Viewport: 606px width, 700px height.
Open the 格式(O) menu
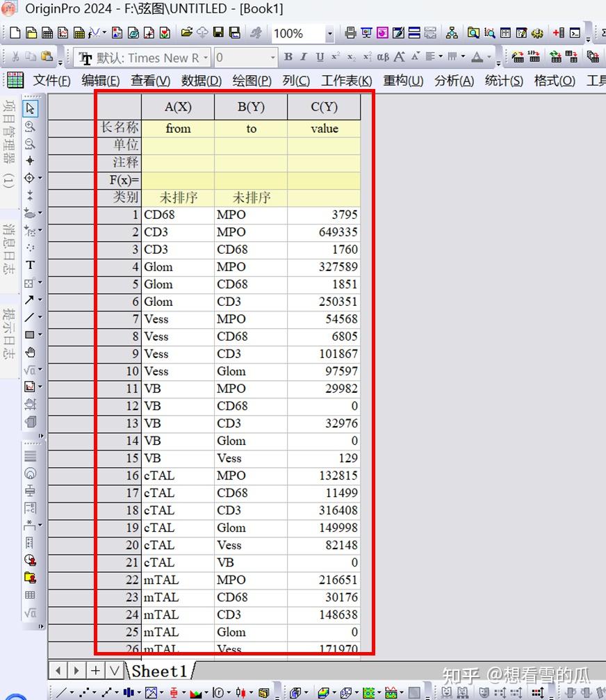(555, 81)
